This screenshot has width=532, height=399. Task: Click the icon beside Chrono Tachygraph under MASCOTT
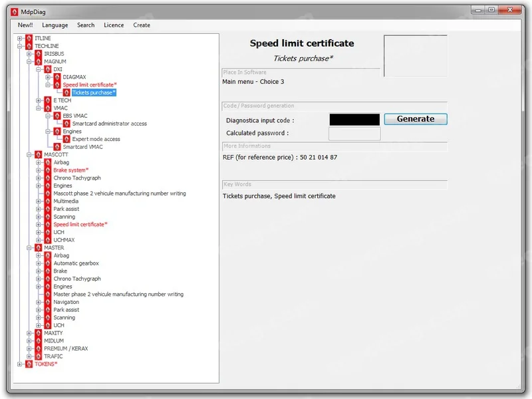tap(48, 178)
